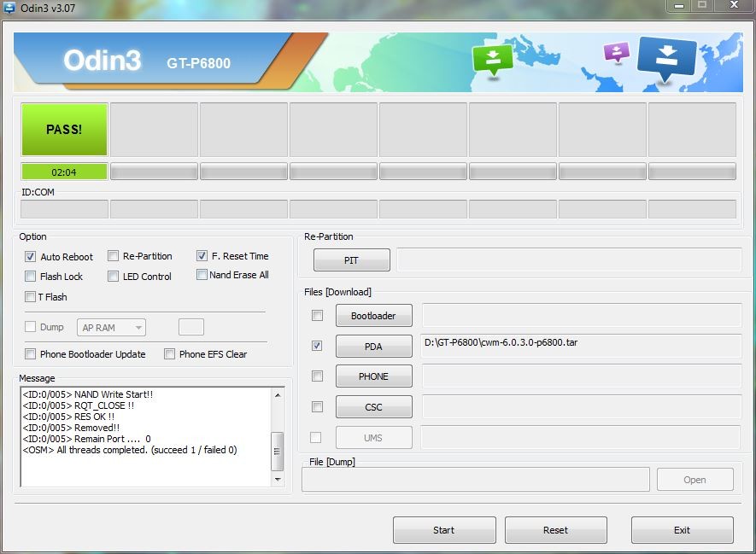The height and width of the screenshot is (554, 756).
Task: Click the PDA file button
Action: 373,347
